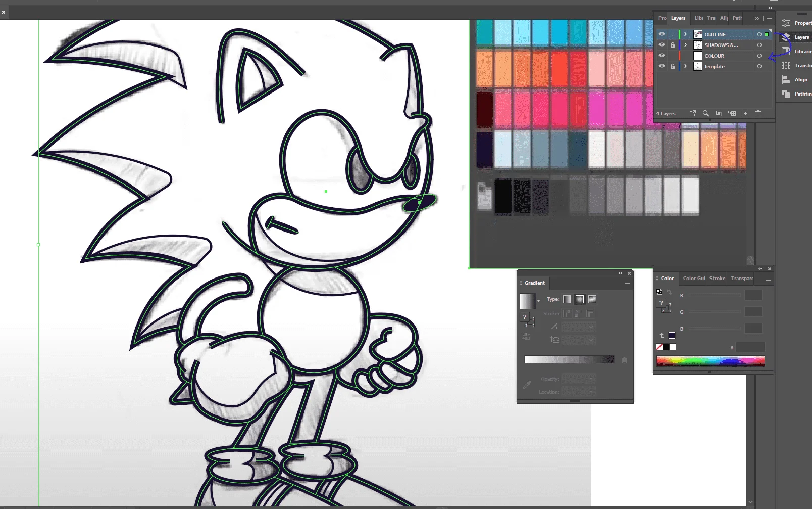Screen dimensions: 812x509
Task: Open gradient preset dropdown arrow
Action: [x=538, y=301]
